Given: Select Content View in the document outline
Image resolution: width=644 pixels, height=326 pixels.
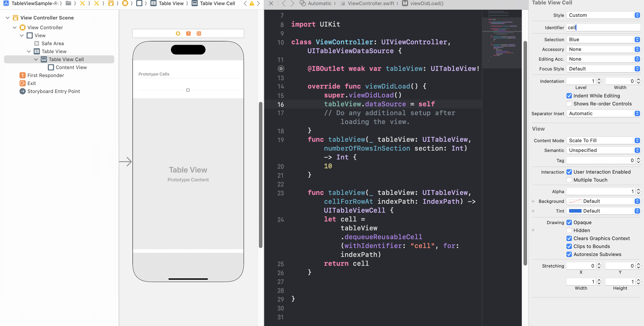Looking at the screenshot, I should click(71, 68).
